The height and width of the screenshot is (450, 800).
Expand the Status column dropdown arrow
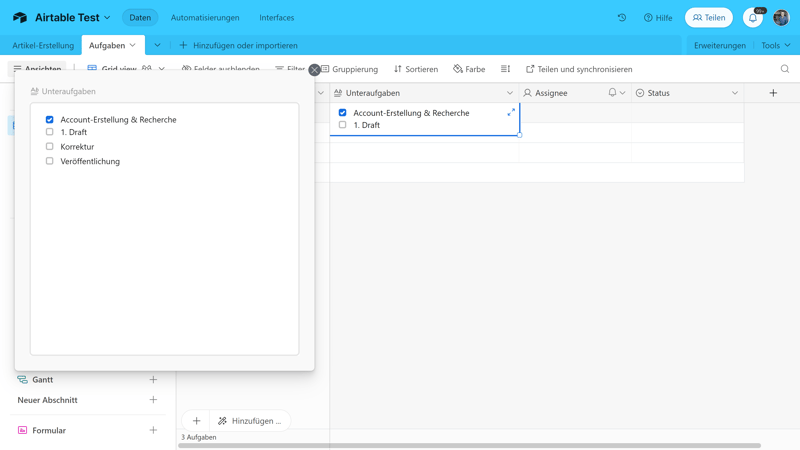tap(735, 93)
